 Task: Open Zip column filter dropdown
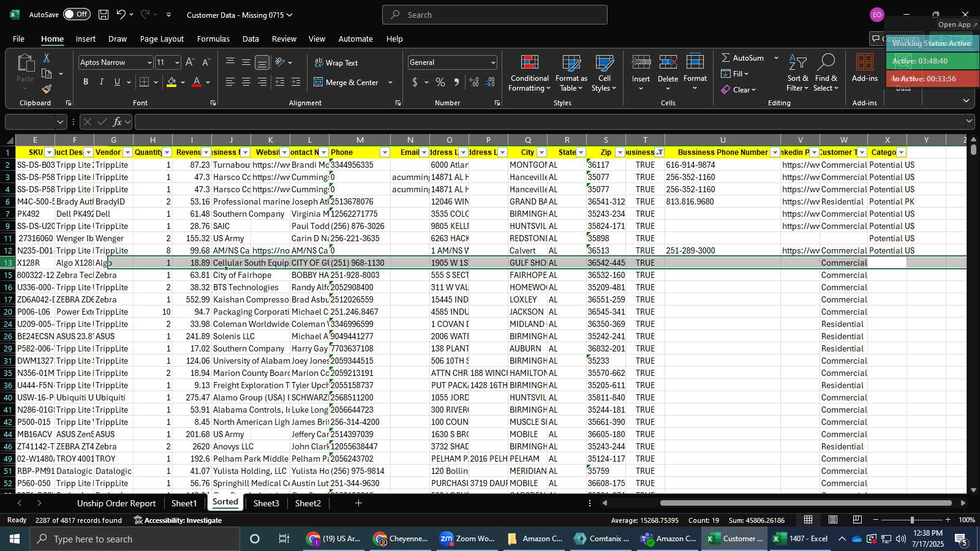pos(620,152)
